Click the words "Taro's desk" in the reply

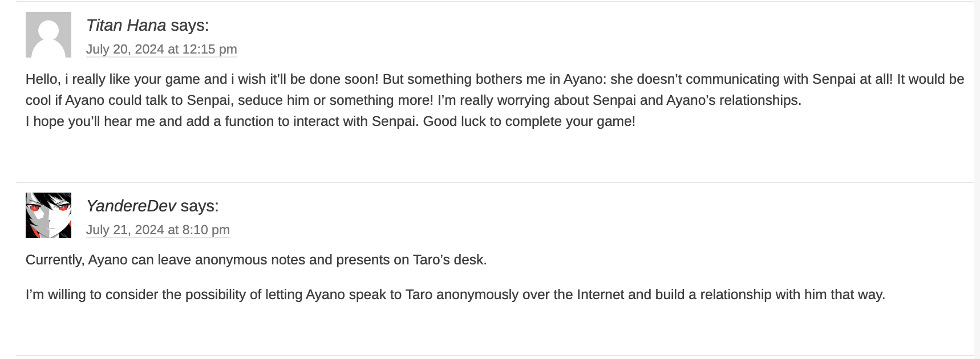click(x=450, y=260)
